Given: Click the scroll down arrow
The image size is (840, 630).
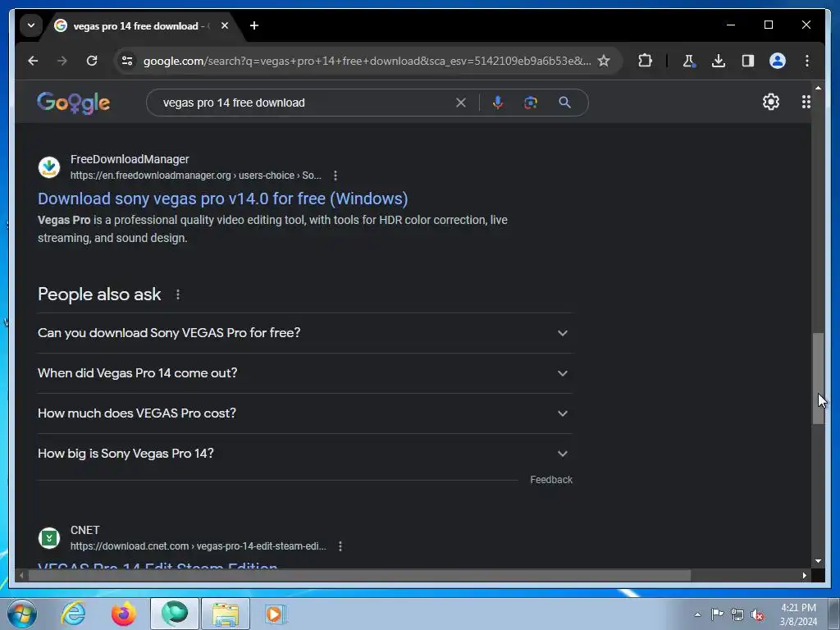Looking at the screenshot, I should [x=818, y=561].
